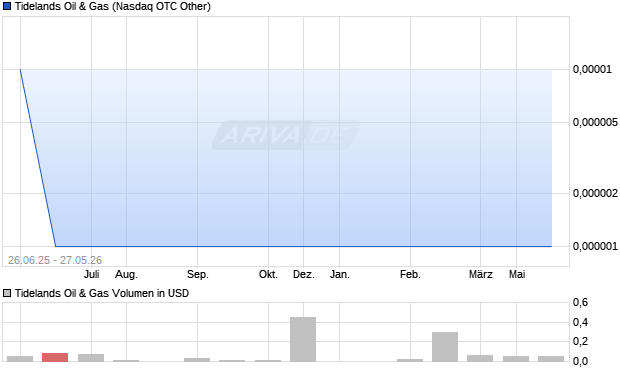Click the price axis label '0,000002'
620x371 pixels.
point(595,193)
